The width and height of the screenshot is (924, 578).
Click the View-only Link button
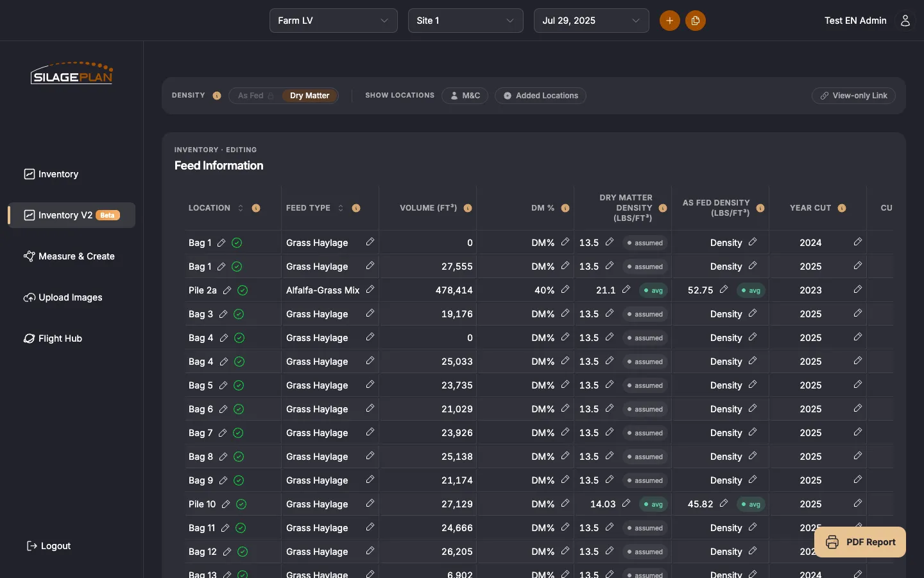[853, 96]
